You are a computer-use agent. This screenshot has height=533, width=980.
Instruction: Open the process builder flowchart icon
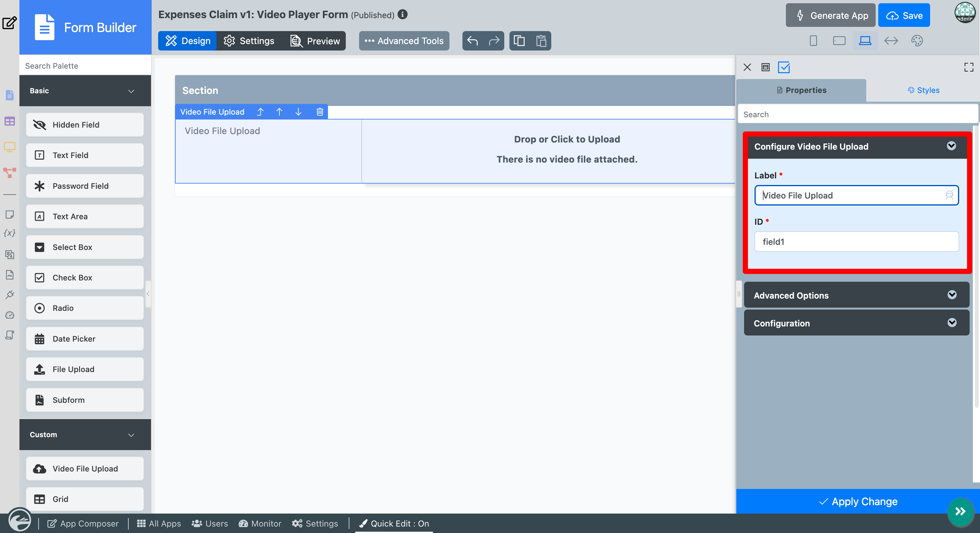(x=9, y=172)
